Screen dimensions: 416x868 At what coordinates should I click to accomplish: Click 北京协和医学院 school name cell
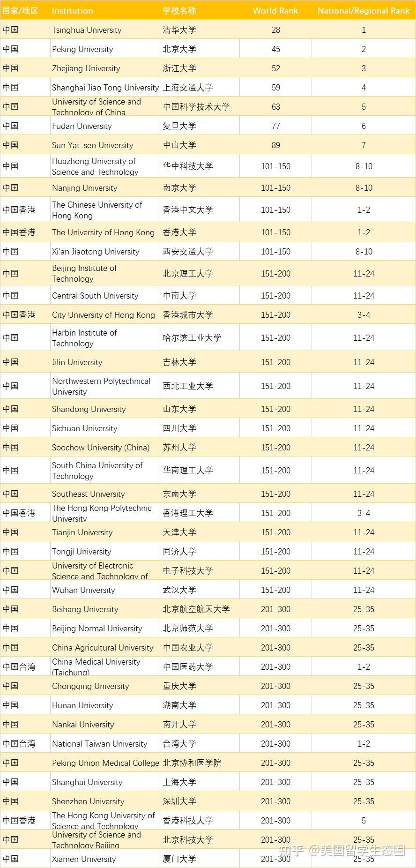click(200, 763)
